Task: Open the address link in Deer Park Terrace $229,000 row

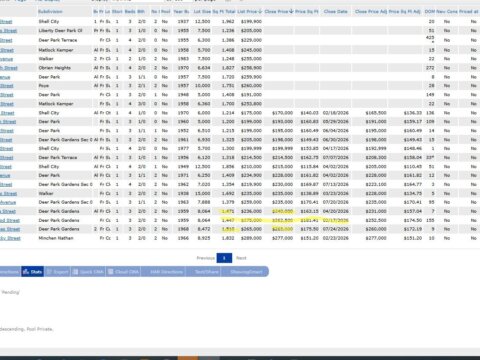Action: pyautogui.click(x=6, y=40)
